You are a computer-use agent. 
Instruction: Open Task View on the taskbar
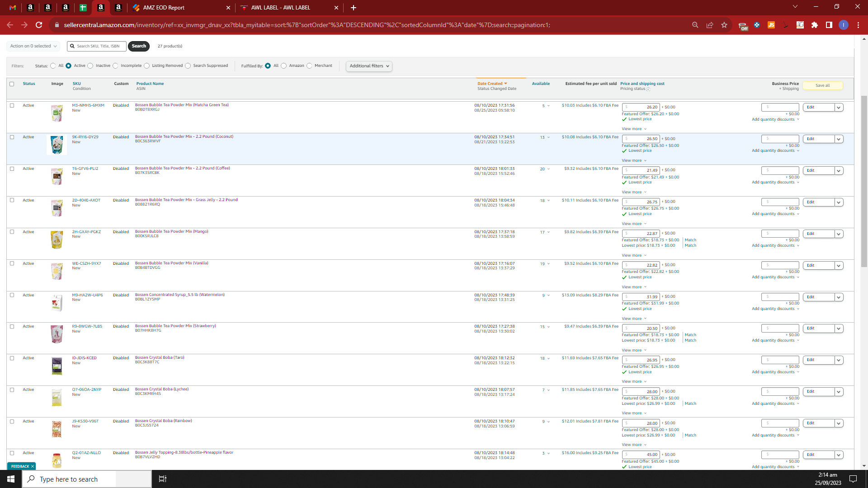(163, 479)
